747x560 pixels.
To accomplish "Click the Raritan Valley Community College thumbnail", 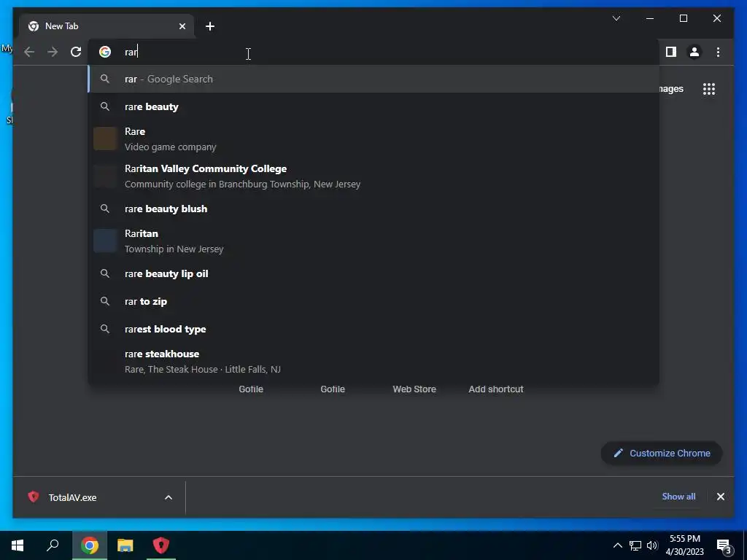I will tap(105, 176).
